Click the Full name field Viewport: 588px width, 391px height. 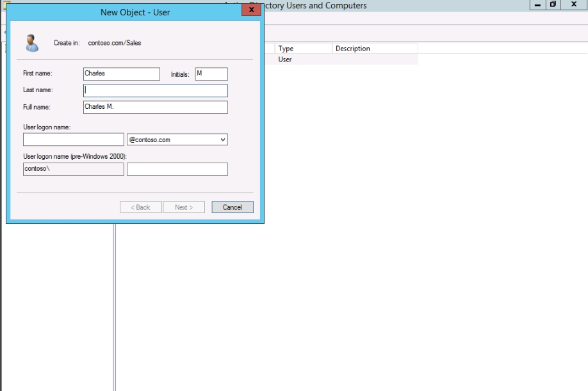[155, 107]
